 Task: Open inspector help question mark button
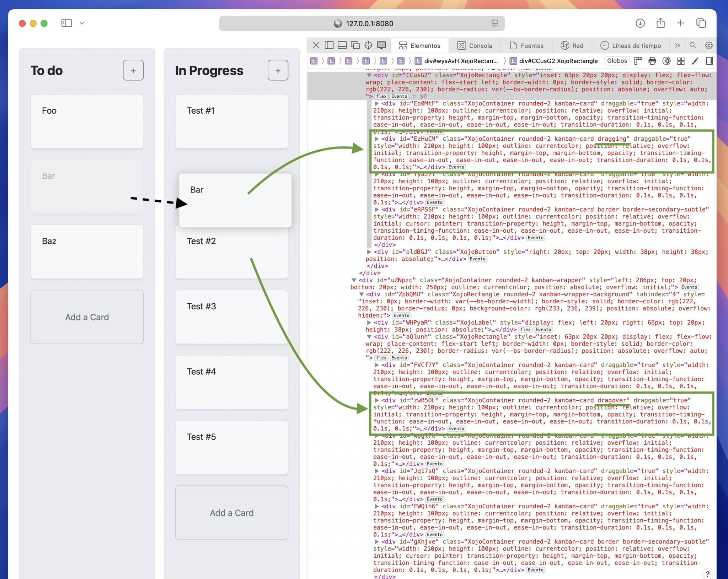pos(707,574)
